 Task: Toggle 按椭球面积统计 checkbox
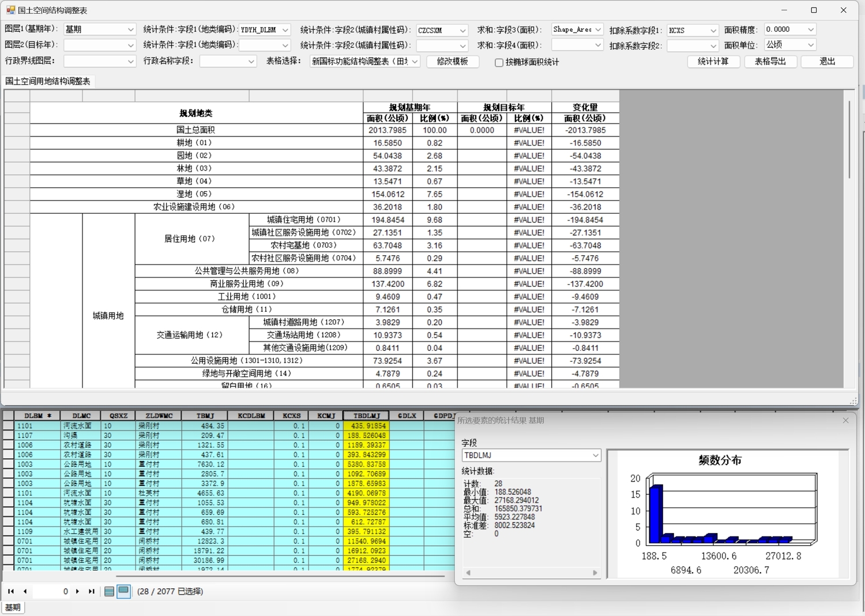coord(499,62)
